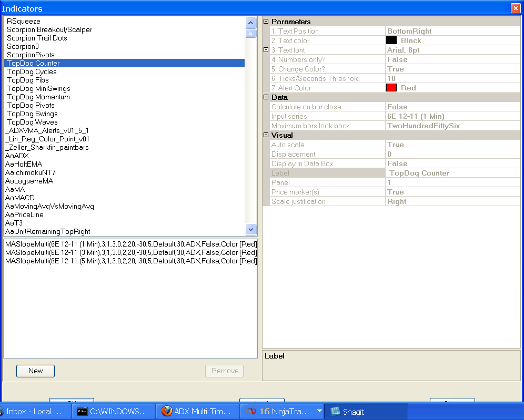Select AaHoltEMA indicator

124,164
